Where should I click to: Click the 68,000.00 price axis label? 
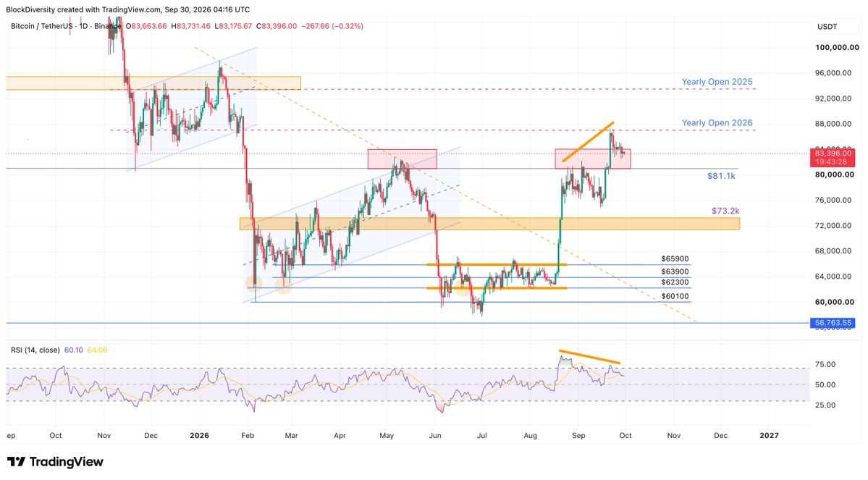(833, 250)
